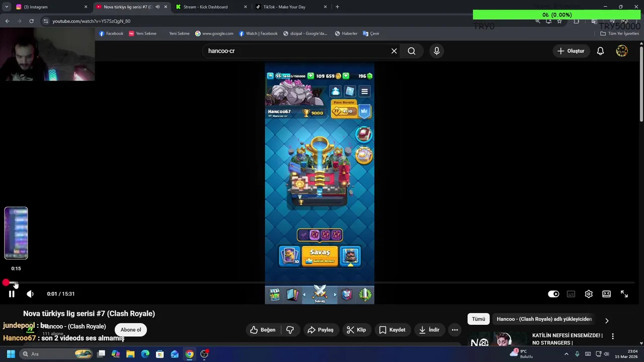
Task: Clear the YouTube search box
Action: pos(394,51)
